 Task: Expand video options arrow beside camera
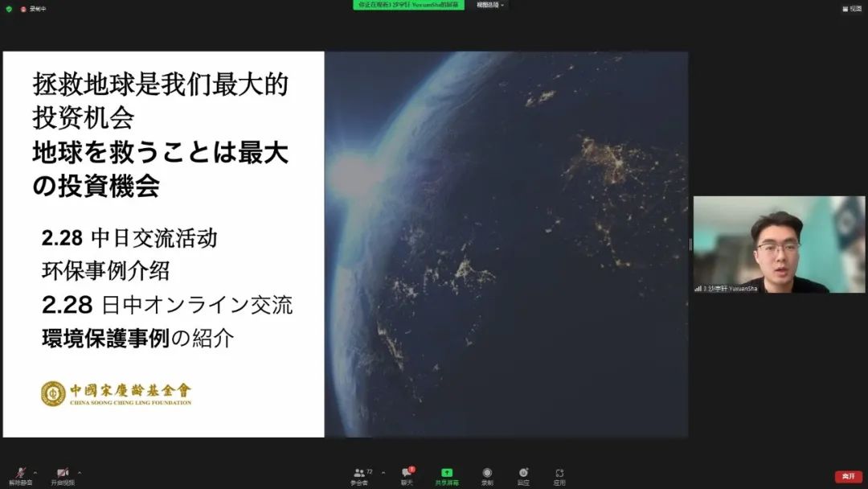[79, 472]
